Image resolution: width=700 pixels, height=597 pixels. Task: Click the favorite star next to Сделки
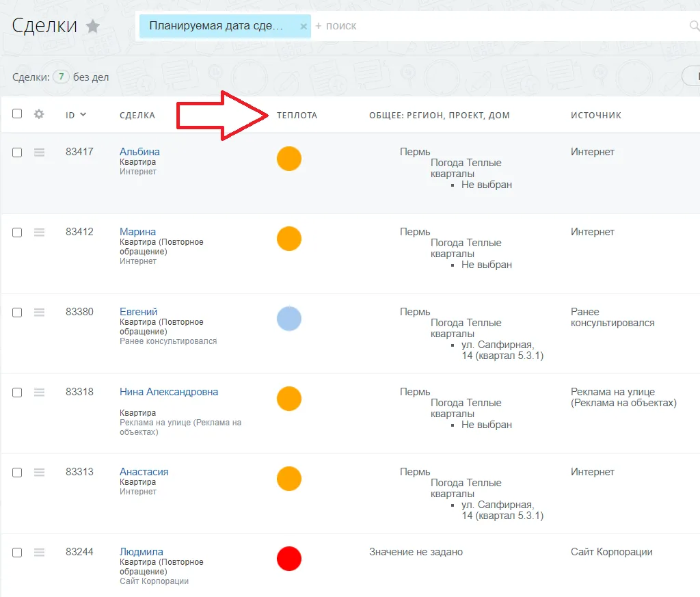pyautogui.click(x=93, y=27)
